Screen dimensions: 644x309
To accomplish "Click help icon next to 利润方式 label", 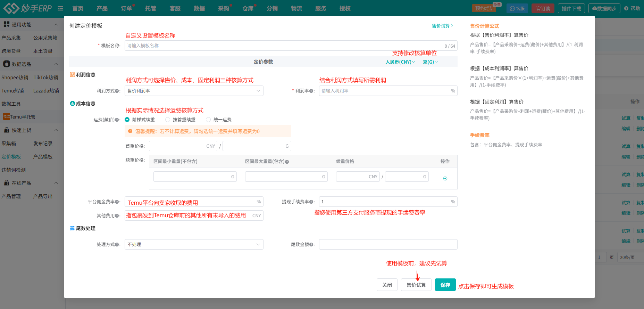I will click(x=117, y=91).
